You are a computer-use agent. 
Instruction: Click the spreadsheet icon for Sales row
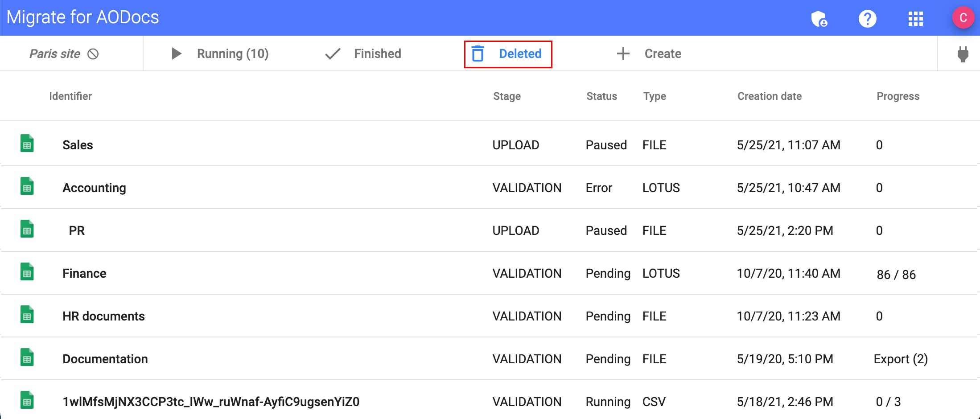coord(27,144)
